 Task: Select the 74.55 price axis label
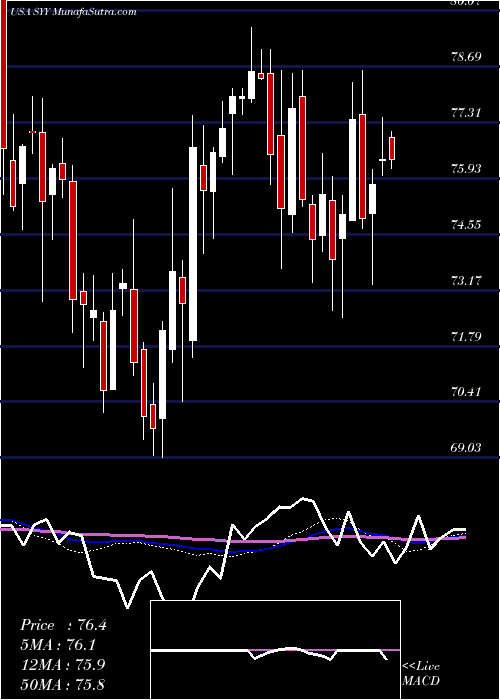[x=466, y=225]
